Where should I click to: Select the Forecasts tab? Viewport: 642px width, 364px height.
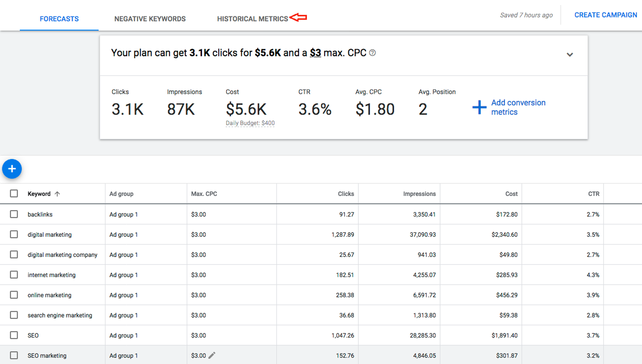click(59, 19)
